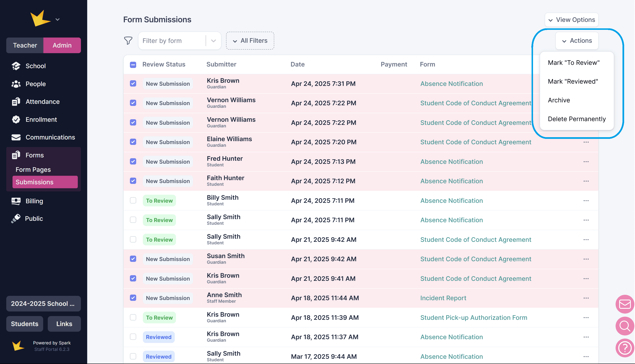The image size is (635, 364).
Task: Expand the All Filters dropdown
Action: coord(250,41)
